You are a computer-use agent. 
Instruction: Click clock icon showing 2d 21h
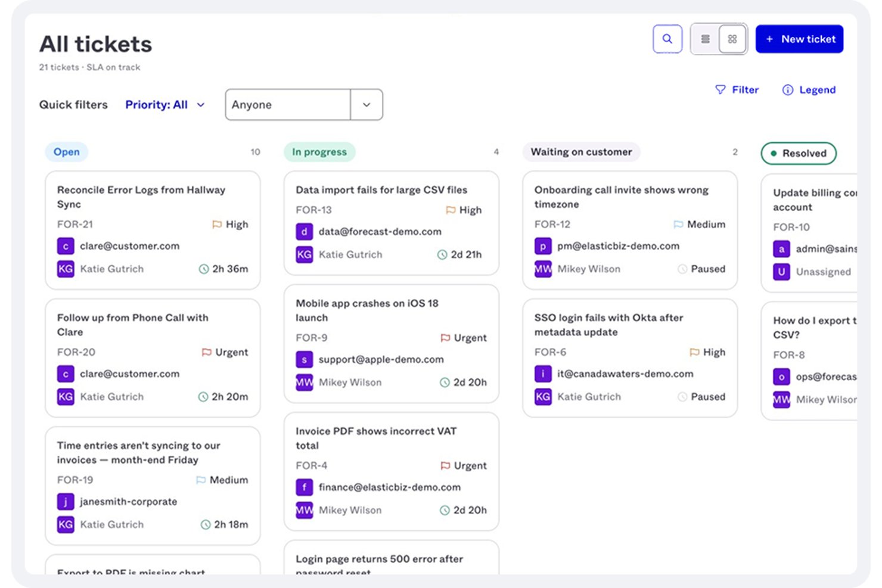(x=442, y=255)
